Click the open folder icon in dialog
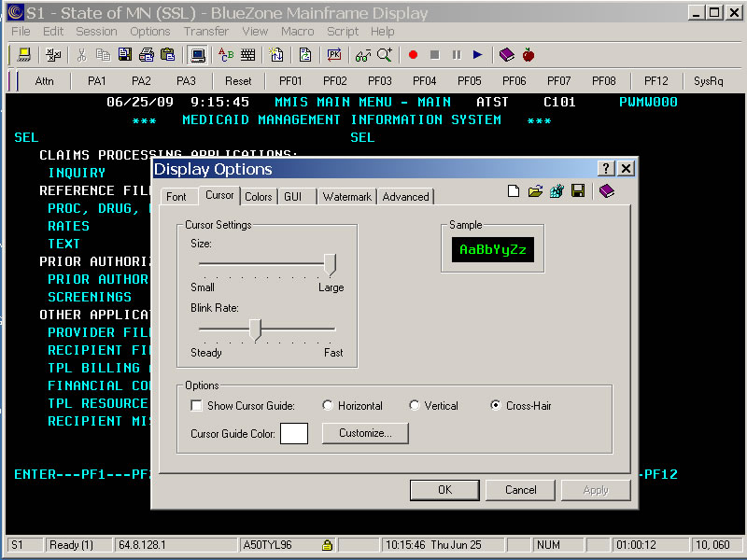The height and width of the screenshot is (560, 747). (x=535, y=192)
